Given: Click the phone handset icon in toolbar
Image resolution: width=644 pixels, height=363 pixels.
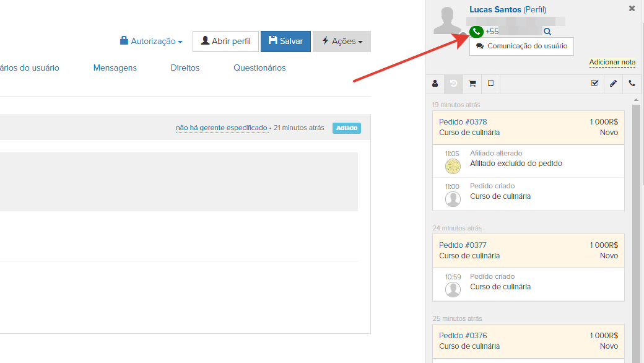Looking at the screenshot, I should [632, 84].
